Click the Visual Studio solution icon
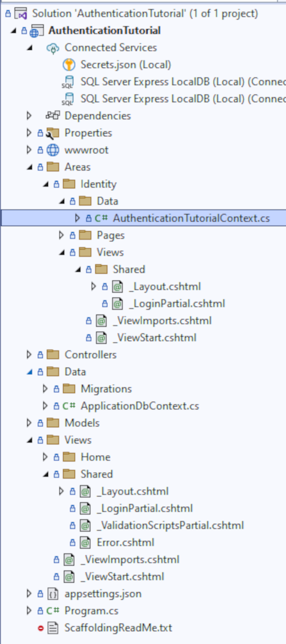 tap(20, 14)
